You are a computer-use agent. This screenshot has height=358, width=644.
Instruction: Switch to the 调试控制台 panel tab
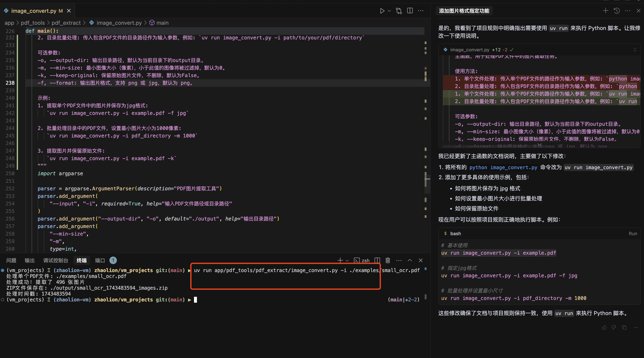56,261
